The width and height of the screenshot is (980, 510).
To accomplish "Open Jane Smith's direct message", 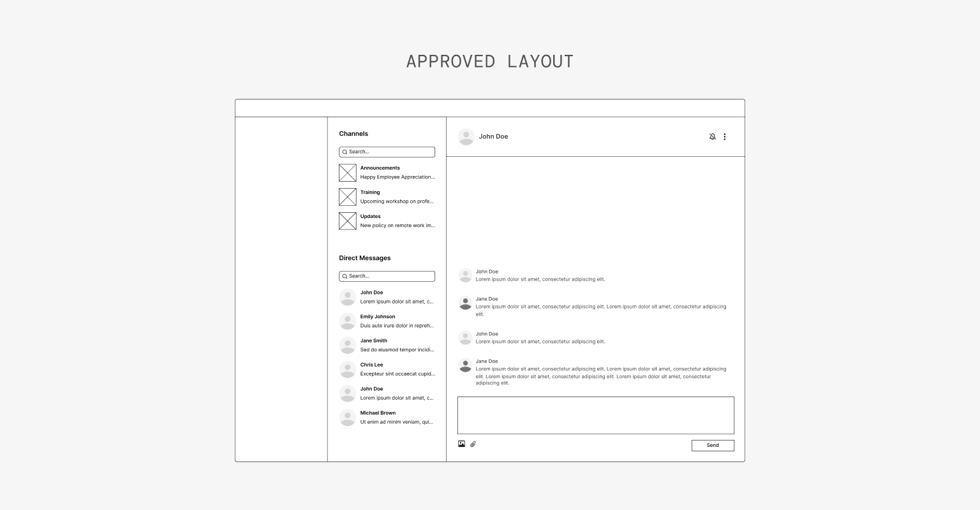I will (387, 346).
